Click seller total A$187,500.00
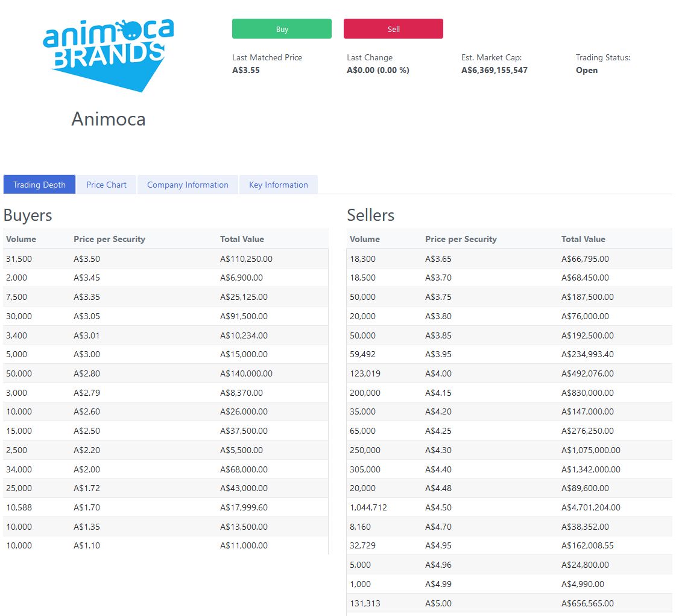The image size is (676, 616). tap(587, 297)
